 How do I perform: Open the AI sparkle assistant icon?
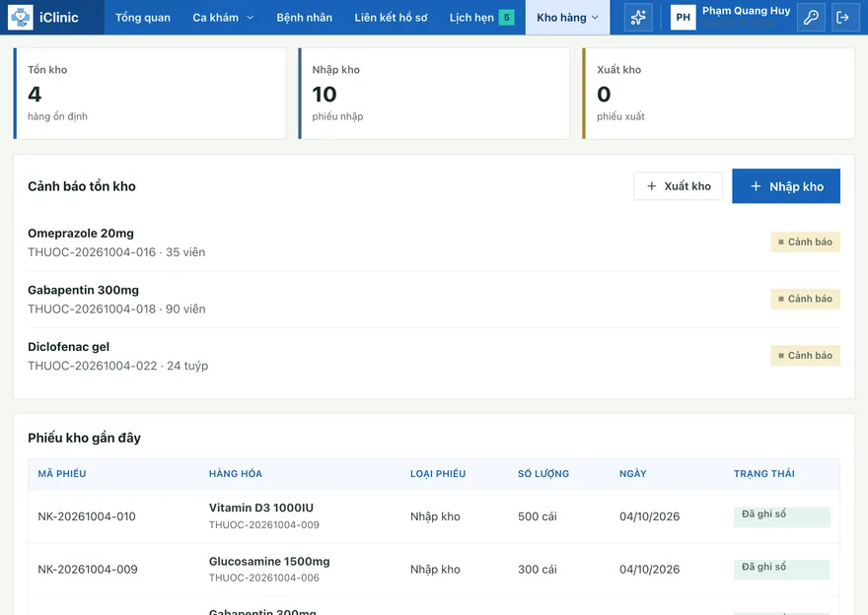[638, 17]
